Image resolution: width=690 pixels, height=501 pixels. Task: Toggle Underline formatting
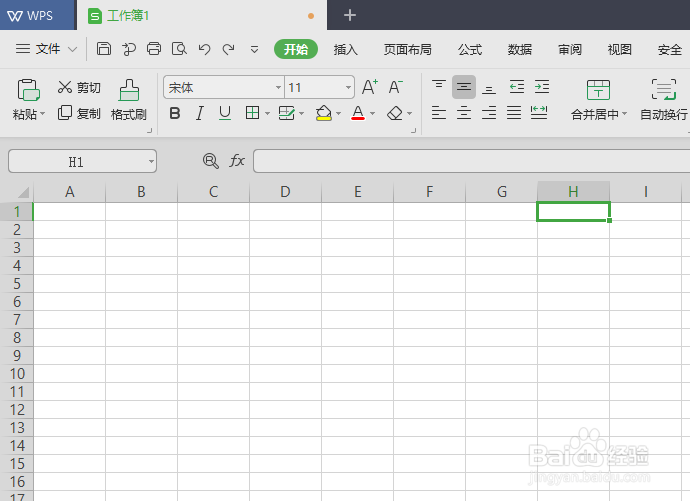225,113
